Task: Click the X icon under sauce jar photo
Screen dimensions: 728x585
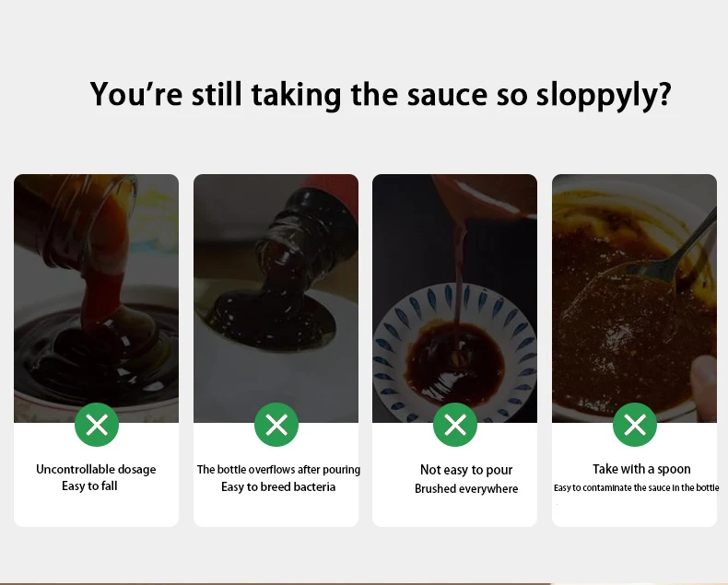Action: [97, 425]
